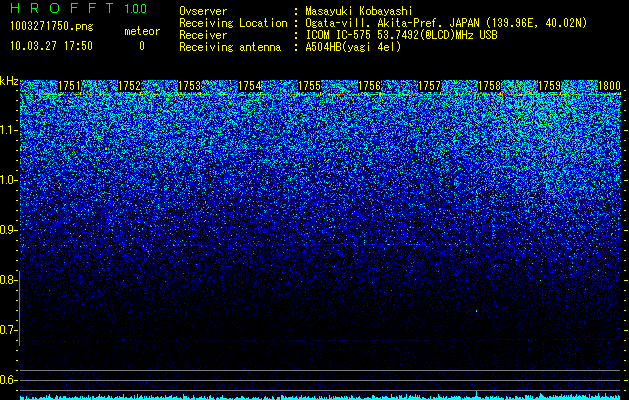
Task: Click the 1757 time marker
Action: pyautogui.click(x=430, y=86)
